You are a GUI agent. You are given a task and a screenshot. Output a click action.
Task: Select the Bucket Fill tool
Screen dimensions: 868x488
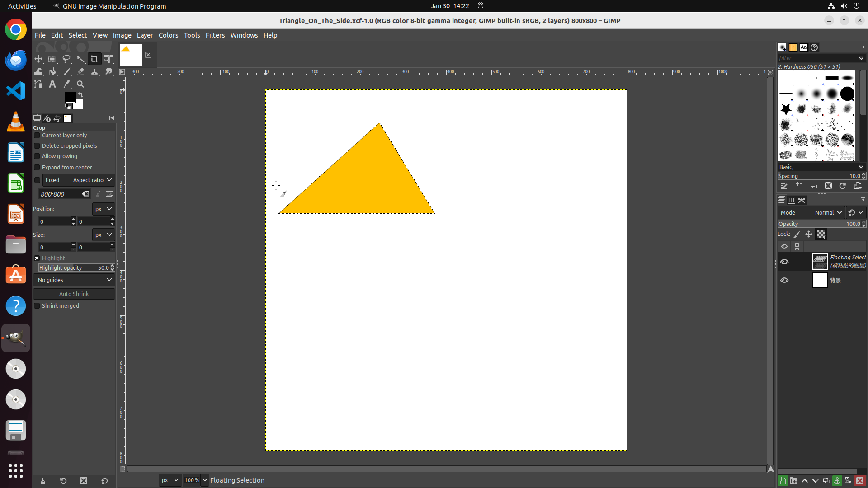[x=52, y=72]
